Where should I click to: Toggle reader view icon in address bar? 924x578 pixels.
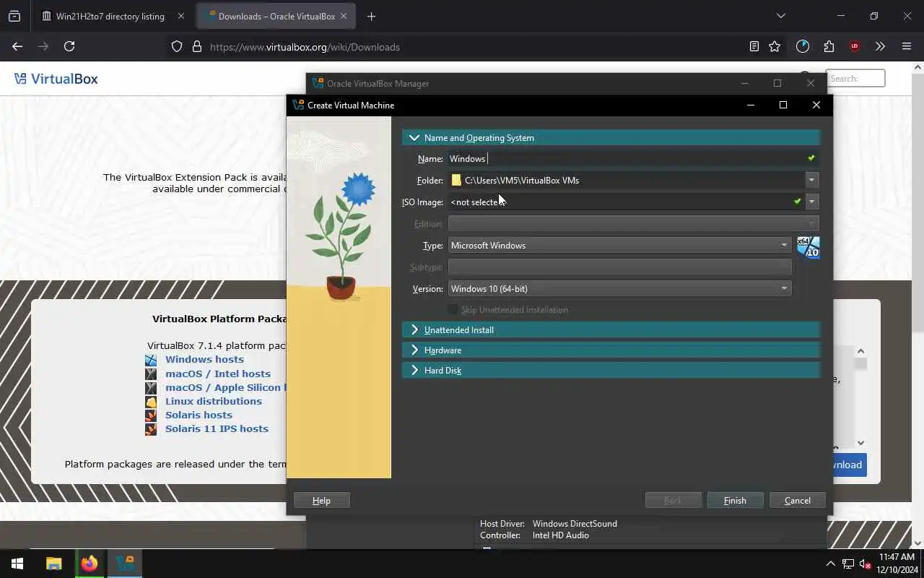pyautogui.click(x=754, y=46)
